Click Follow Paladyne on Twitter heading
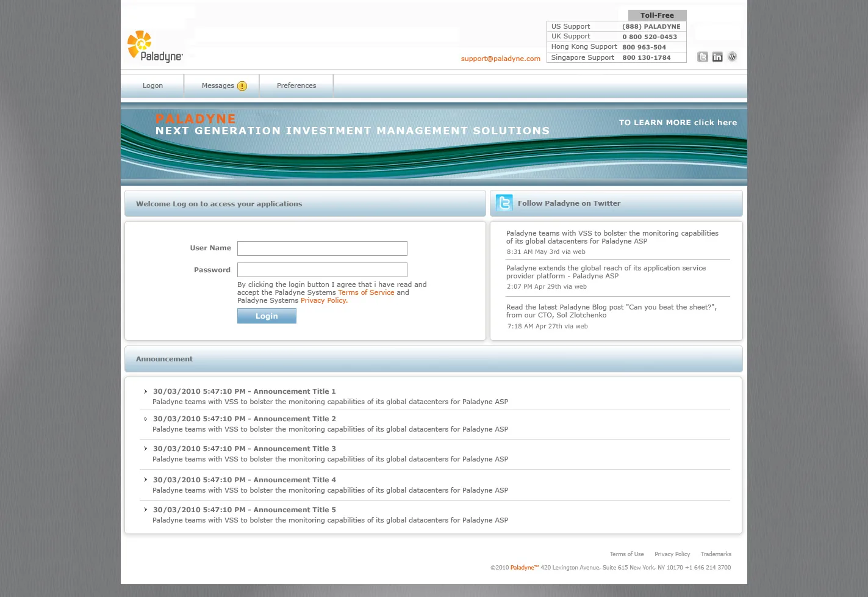 pyautogui.click(x=569, y=203)
